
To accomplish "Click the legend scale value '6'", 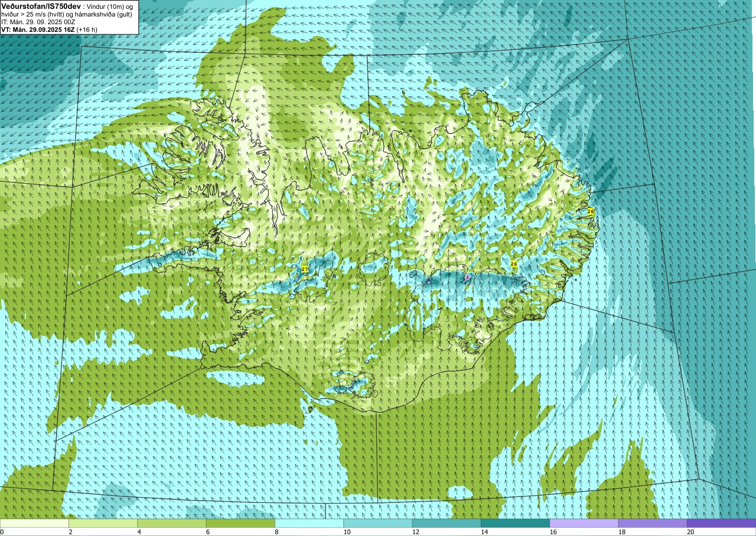I will tap(207, 532).
